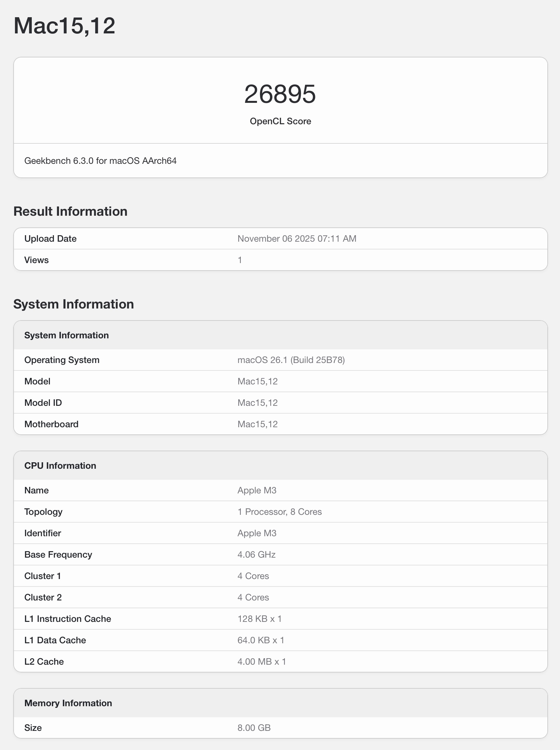Click the Views row label
The height and width of the screenshot is (750, 560).
click(36, 260)
